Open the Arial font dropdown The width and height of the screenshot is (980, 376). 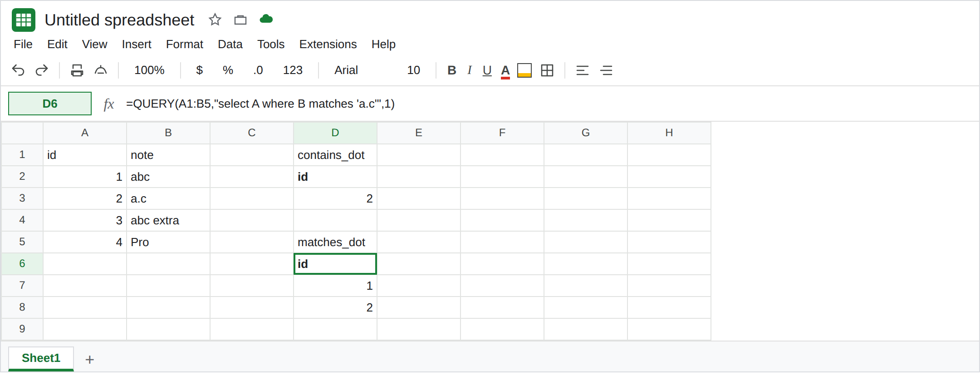(346, 70)
